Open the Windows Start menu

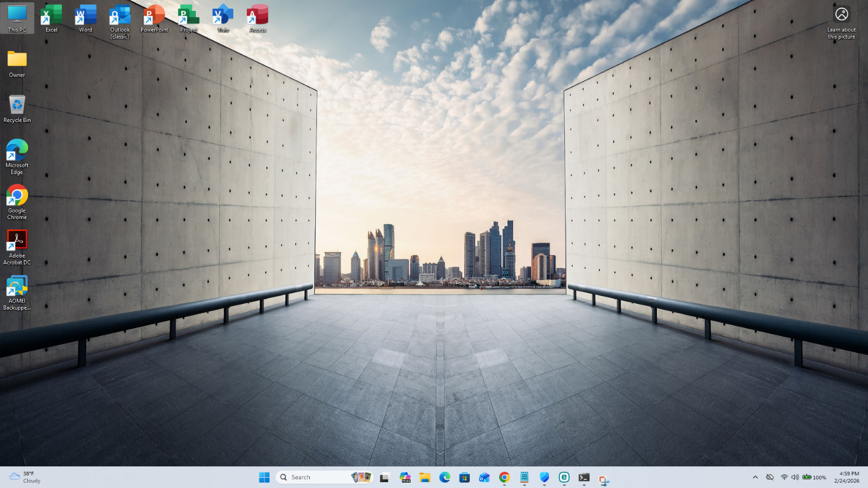(x=264, y=477)
